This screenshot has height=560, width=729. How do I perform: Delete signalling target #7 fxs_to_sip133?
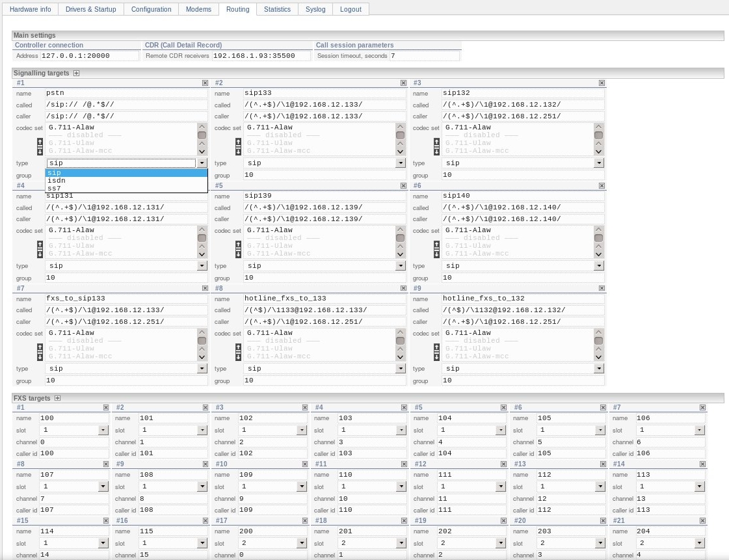coord(205,288)
